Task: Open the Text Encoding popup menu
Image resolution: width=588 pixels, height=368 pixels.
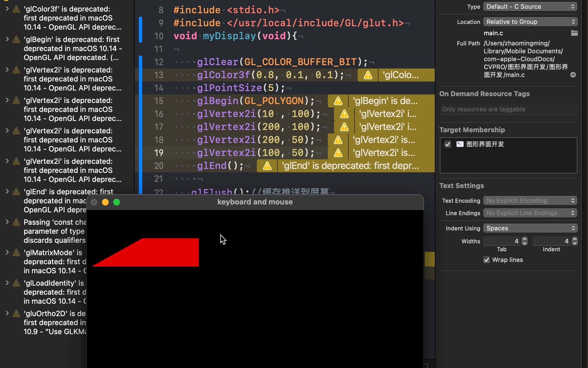Action: pos(530,200)
